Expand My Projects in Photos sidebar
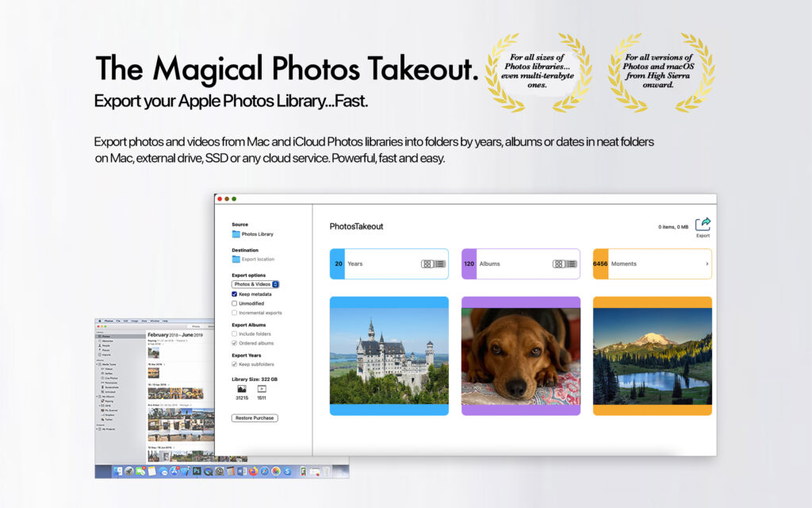The width and height of the screenshot is (812, 508). (97, 429)
